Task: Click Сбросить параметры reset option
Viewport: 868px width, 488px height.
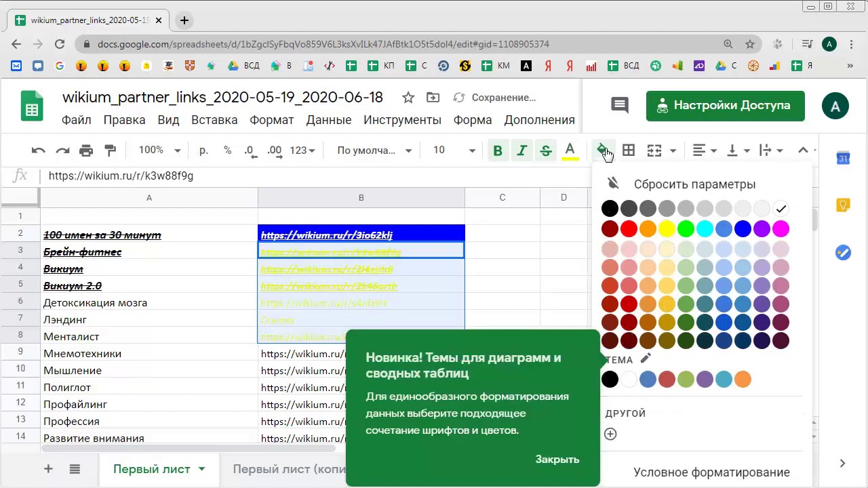Action: [694, 184]
